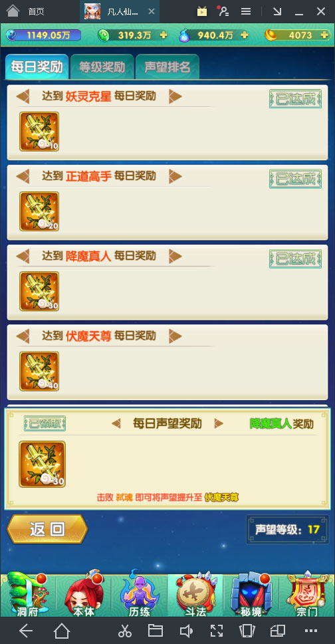Click left arrow next to 伏魔天尊 每日奖励
335x644 pixels.
[23, 336]
